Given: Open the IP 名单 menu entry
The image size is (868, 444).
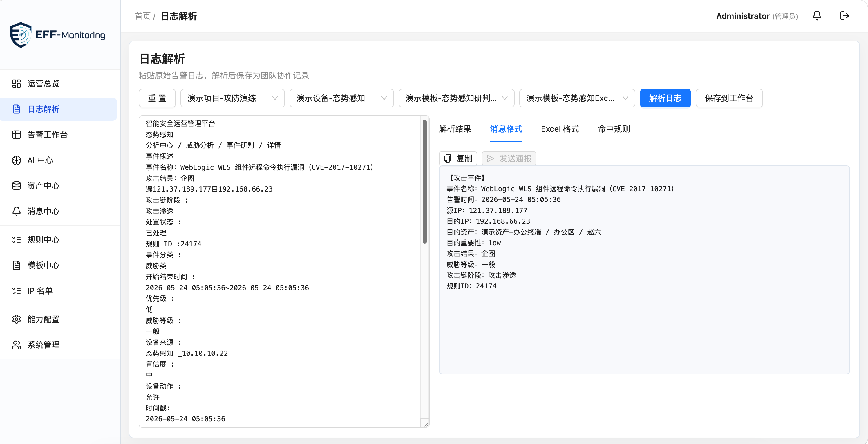Looking at the screenshot, I should pyautogui.click(x=59, y=290).
